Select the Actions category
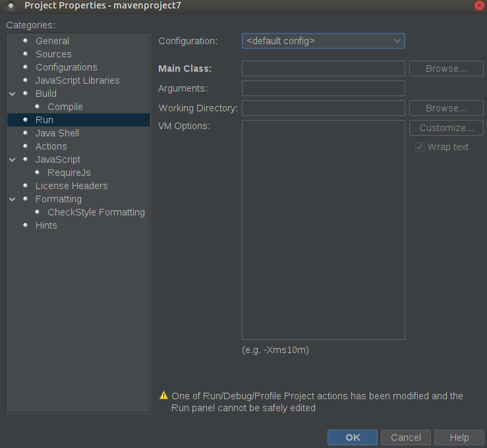The height and width of the screenshot is (448, 487). [51, 146]
